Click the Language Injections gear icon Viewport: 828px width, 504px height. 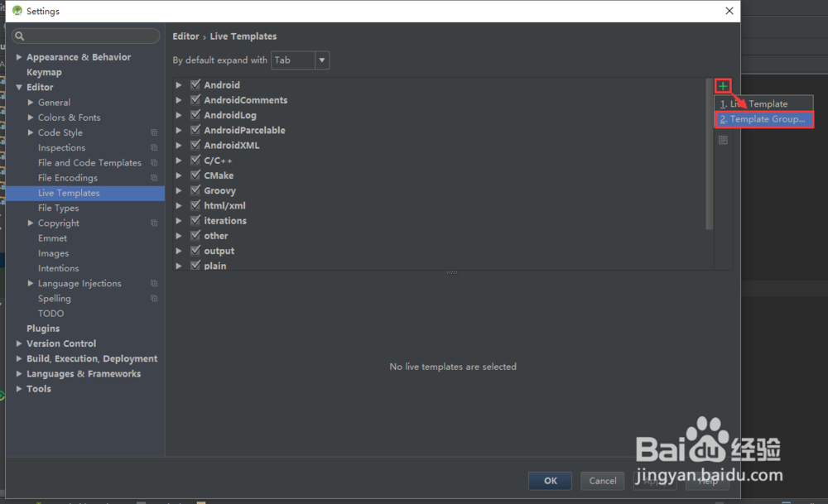[x=154, y=283]
